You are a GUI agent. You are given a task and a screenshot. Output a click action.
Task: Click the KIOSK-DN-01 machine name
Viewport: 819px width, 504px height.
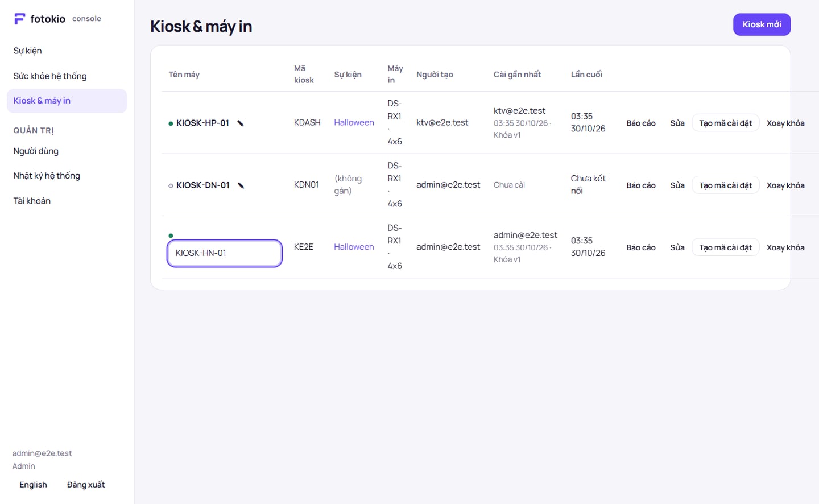tap(203, 185)
